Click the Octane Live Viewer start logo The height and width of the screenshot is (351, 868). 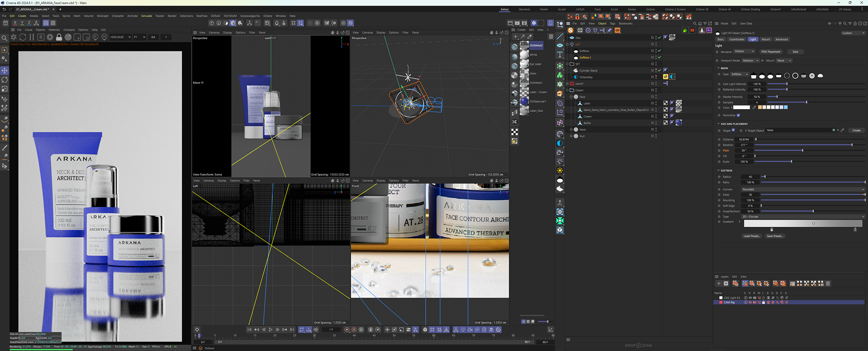14,37
